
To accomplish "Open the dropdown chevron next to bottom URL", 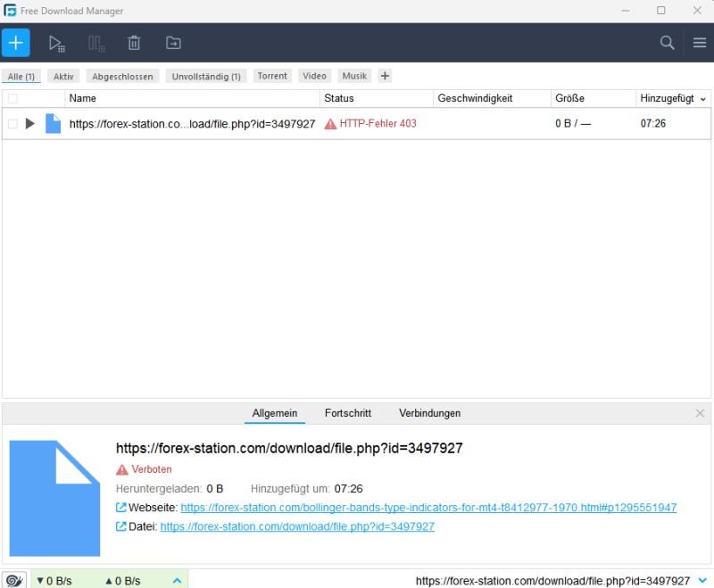I will 702,581.
